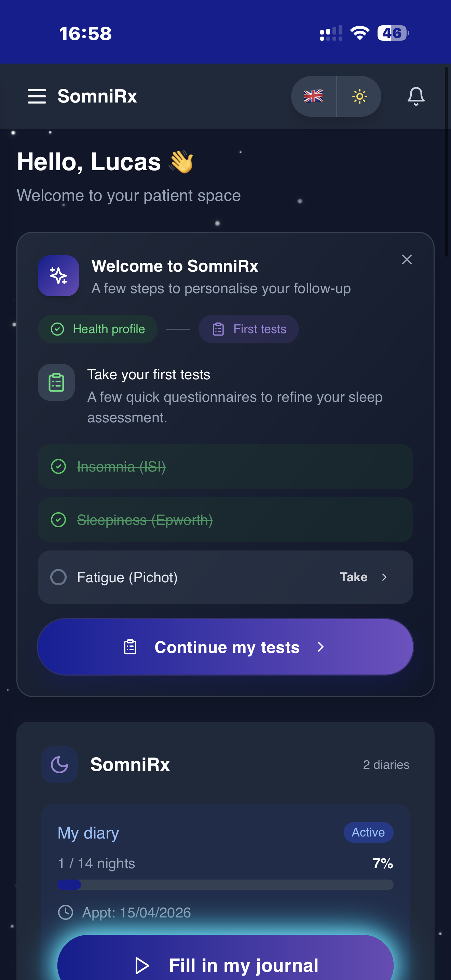Select the Fatigue (Pichot) empty circle
Screen dimensions: 451x980
pyautogui.click(x=58, y=577)
